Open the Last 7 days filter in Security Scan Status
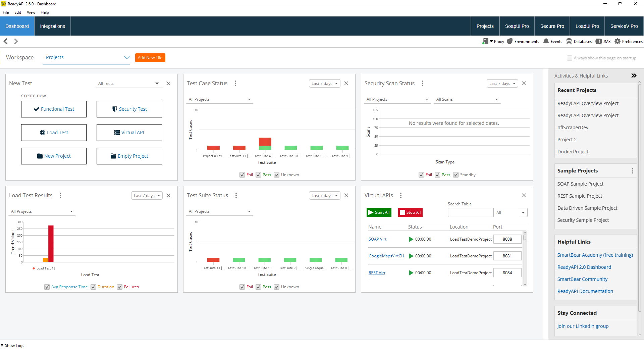Screen dimensions: 644x349 [x=502, y=83]
